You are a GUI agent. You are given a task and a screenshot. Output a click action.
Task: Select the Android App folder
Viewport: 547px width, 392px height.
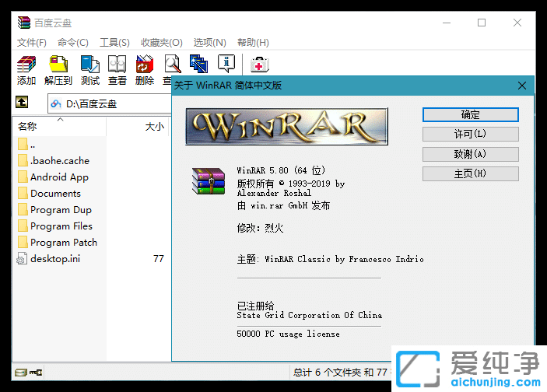point(59,177)
